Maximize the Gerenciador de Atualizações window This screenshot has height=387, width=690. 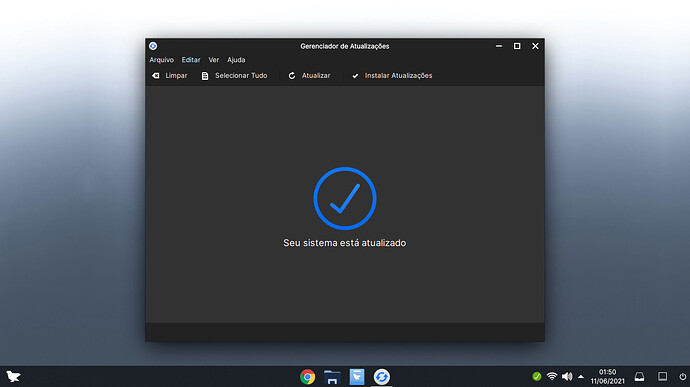coord(517,46)
